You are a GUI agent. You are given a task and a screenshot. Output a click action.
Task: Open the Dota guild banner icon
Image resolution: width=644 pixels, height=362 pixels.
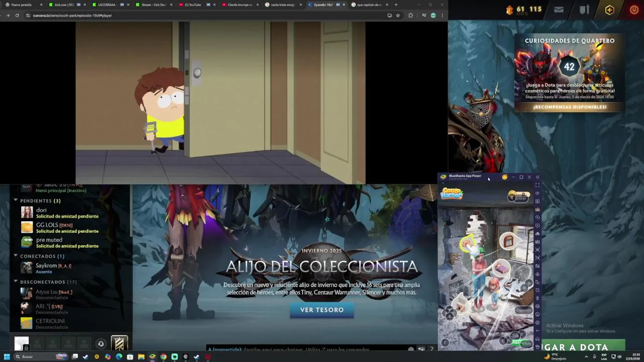[x=119, y=343]
